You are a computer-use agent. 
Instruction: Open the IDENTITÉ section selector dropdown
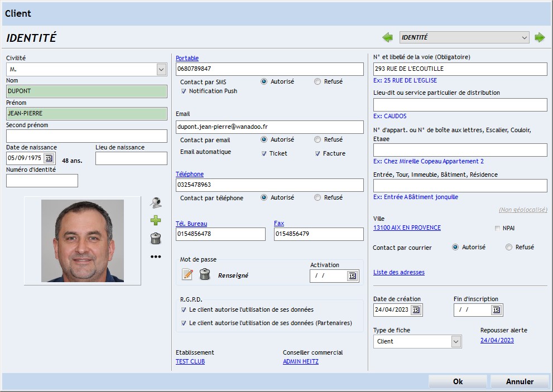click(524, 38)
